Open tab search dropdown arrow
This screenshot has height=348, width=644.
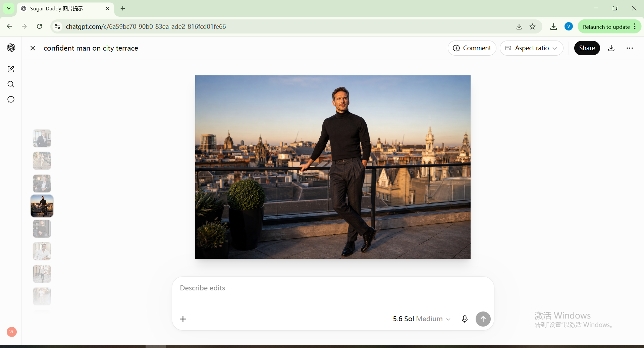(x=9, y=8)
